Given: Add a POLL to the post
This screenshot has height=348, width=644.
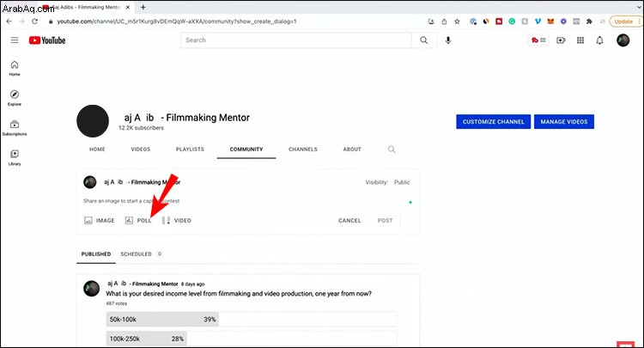Looking at the screenshot, I should click(138, 221).
